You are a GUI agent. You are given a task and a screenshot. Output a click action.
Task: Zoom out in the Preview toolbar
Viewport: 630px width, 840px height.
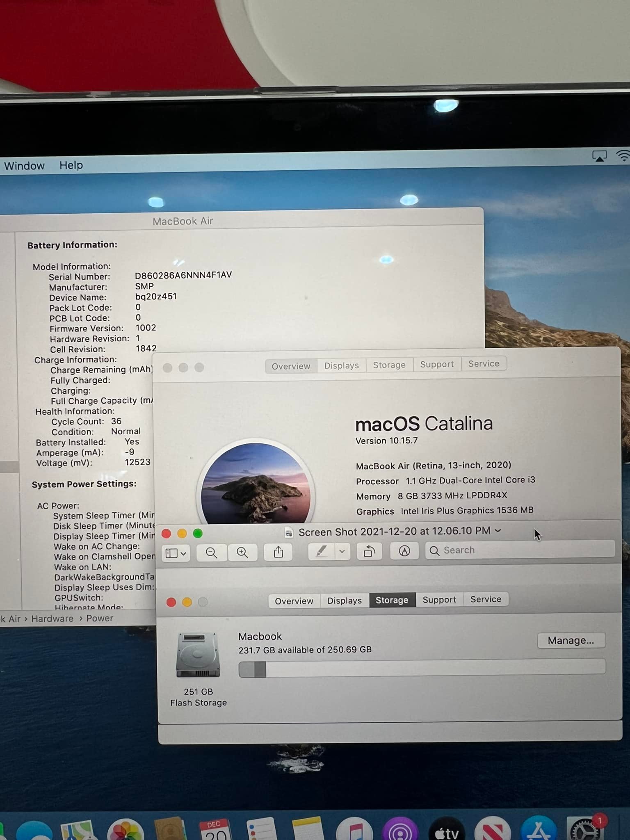(212, 552)
